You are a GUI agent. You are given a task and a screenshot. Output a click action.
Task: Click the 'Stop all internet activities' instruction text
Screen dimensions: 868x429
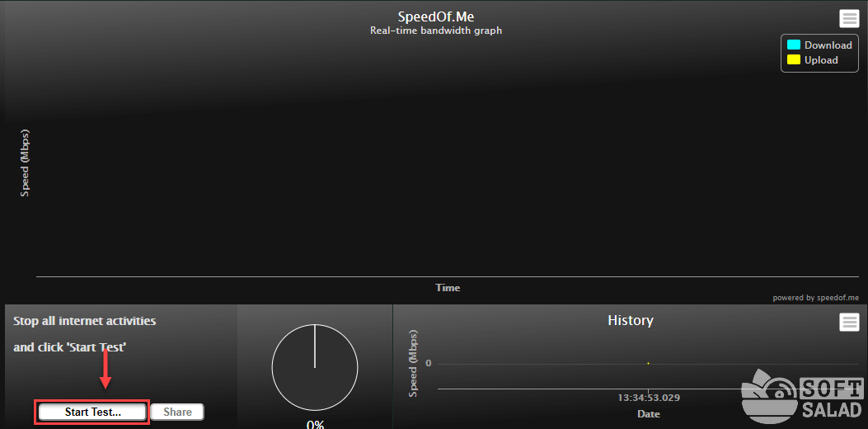[85, 321]
